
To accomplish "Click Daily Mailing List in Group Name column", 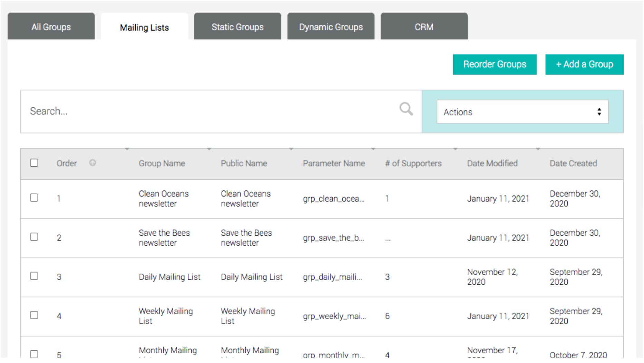I will tap(169, 277).
